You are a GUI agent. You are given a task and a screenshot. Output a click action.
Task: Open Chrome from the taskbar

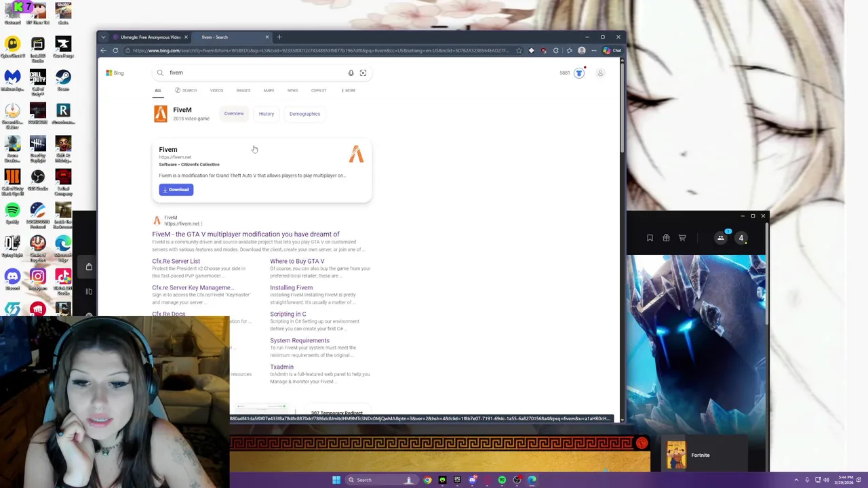pyautogui.click(x=427, y=480)
